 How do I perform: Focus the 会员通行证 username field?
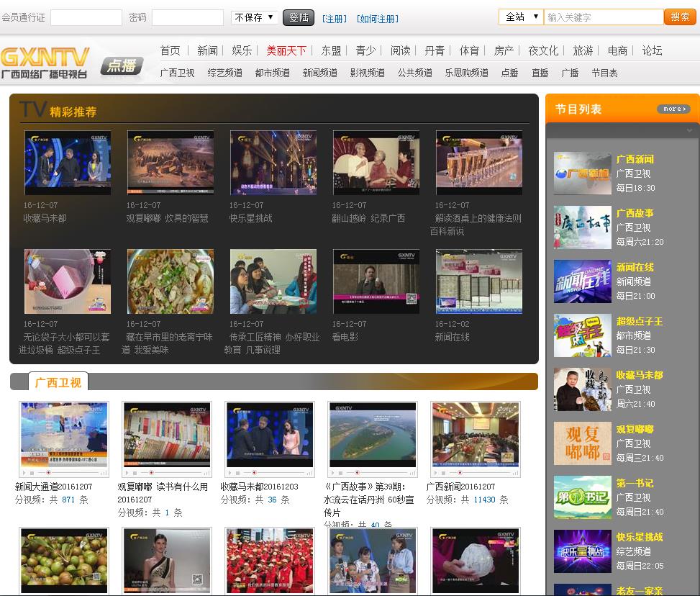86,18
